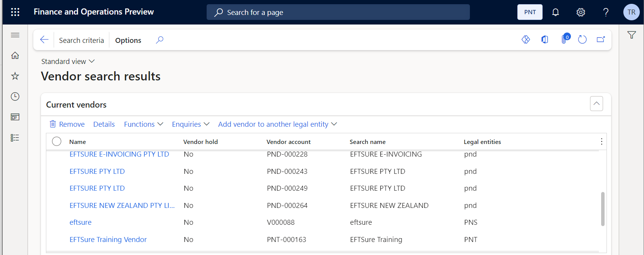Screen dimensions: 644x255
Task: Sort by the Legal entities column header
Action: 482,142
